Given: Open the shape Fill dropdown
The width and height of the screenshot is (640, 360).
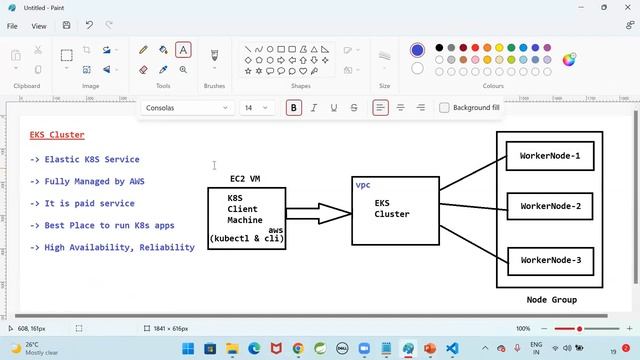Looking at the screenshot, I should tap(351, 70).
